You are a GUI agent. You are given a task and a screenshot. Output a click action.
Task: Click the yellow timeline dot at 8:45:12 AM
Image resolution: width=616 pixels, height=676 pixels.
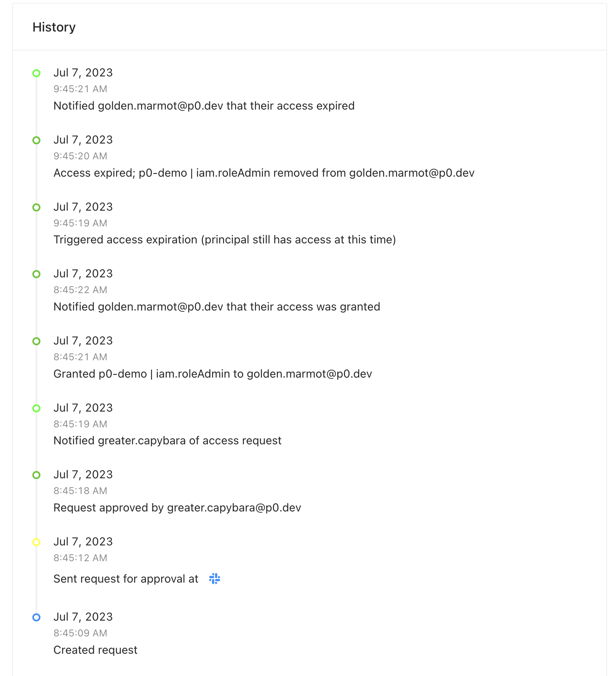(x=36, y=542)
